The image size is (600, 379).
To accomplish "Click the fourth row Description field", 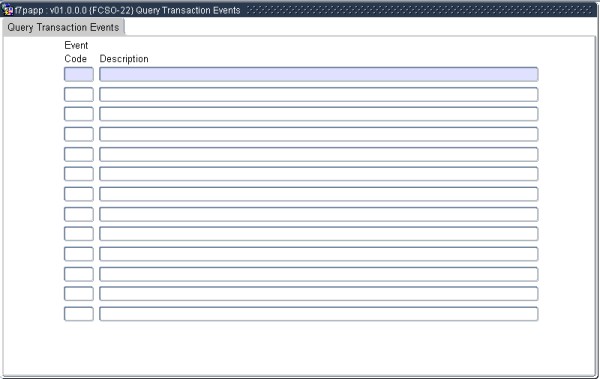I will pyautogui.click(x=319, y=134).
